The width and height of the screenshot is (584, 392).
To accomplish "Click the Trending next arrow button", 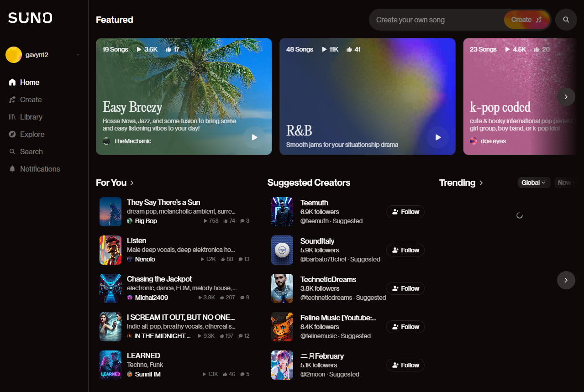I will coord(566,280).
